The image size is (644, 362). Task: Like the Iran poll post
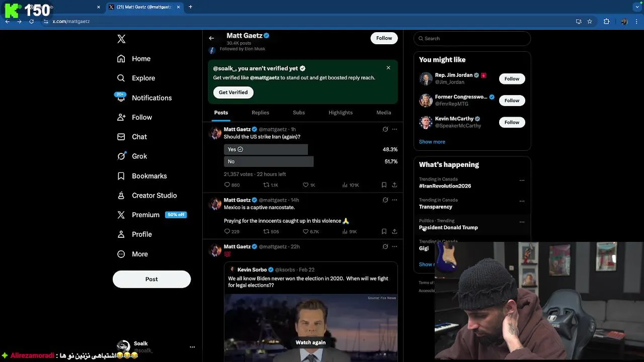pos(308,185)
